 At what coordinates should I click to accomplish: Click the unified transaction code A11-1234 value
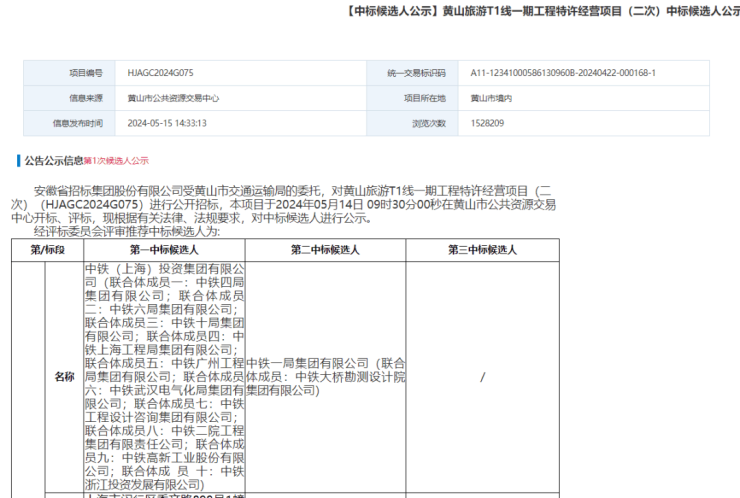563,73
